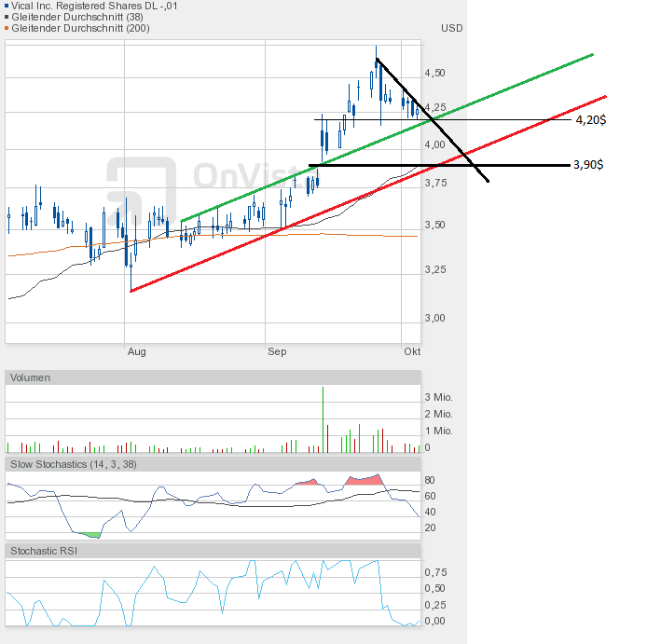The height and width of the screenshot is (644, 647).
Task: Click the Aug month label
Action: 137,351
